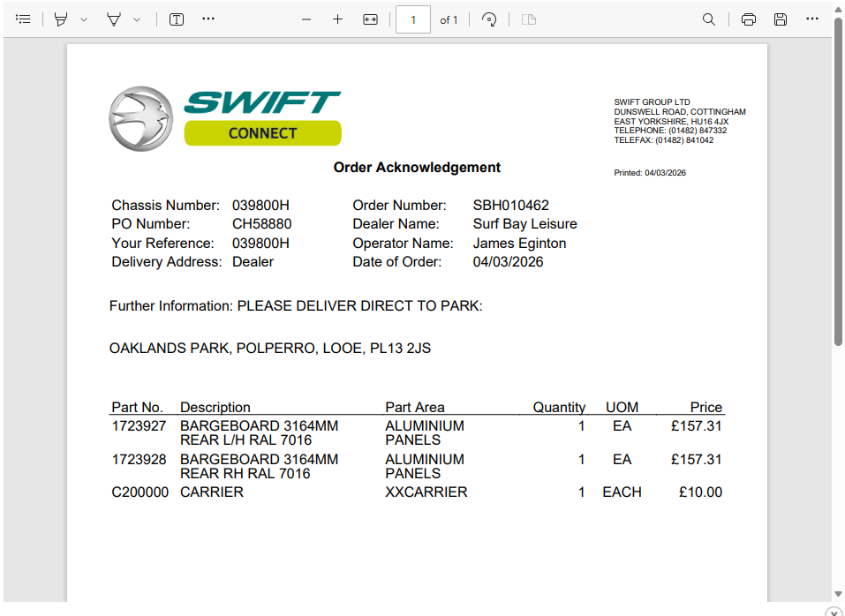Select PO number 'CH58880'
This screenshot has width=845, height=616.
pos(262,224)
